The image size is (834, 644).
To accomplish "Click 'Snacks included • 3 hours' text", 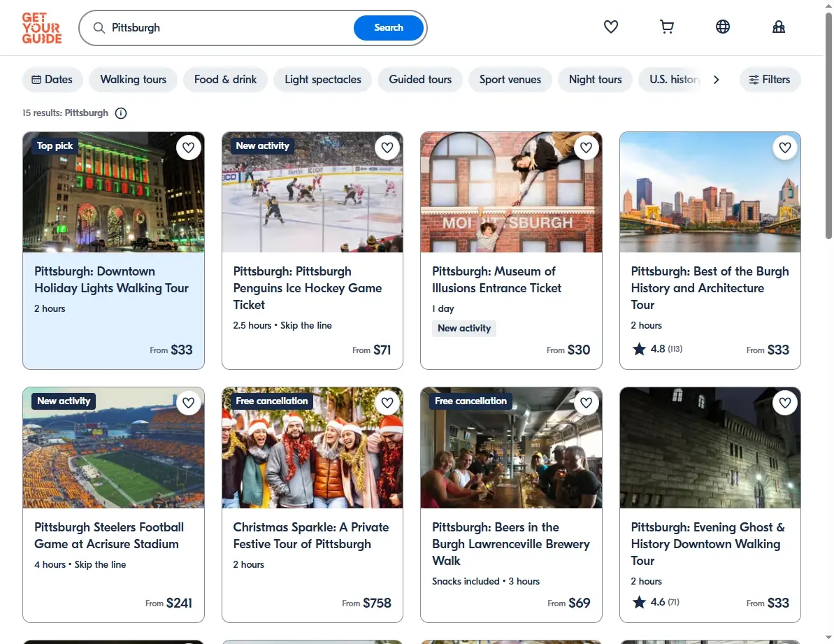I will click(x=486, y=581).
